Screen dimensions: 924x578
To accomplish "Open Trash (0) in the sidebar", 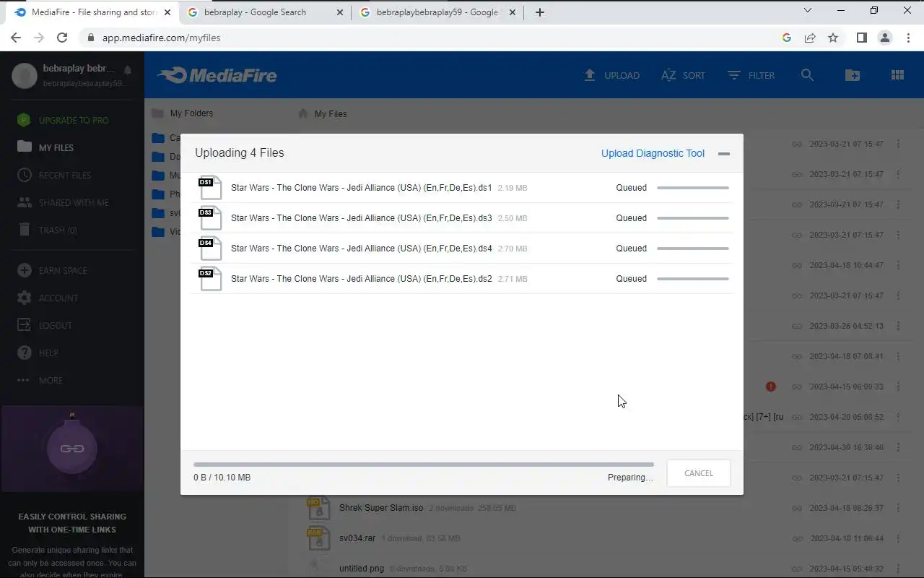I will (x=47, y=230).
